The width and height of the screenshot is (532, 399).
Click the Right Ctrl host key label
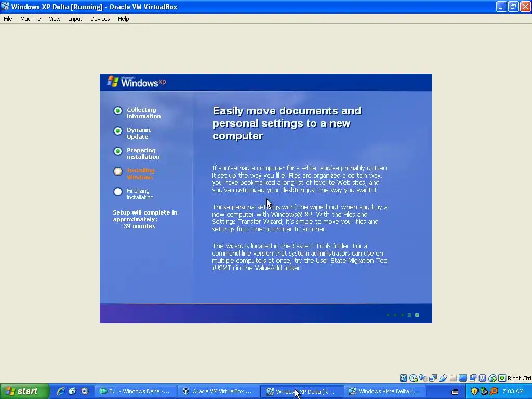[519, 378]
